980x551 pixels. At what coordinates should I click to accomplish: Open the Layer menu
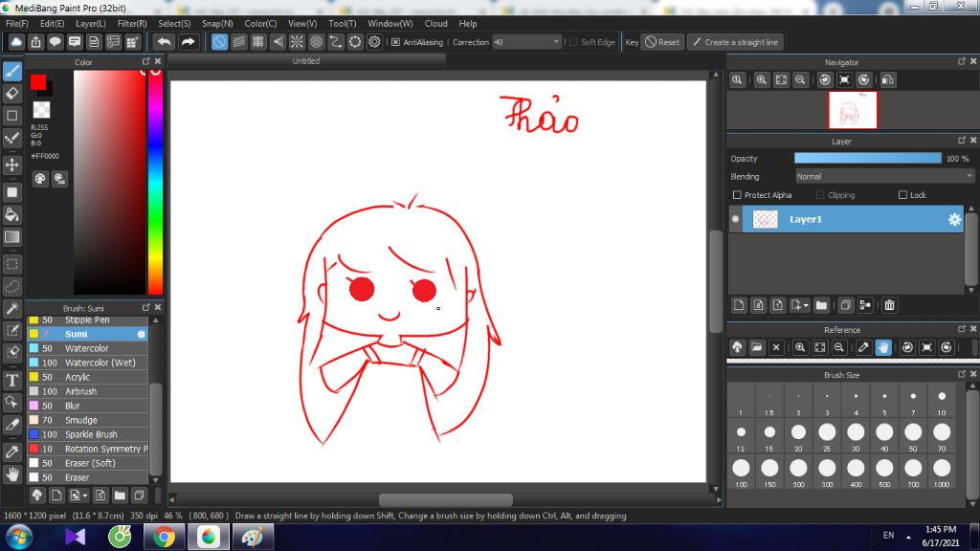click(x=91, y=23)
